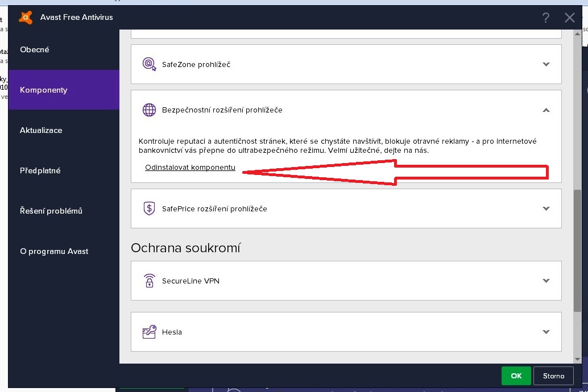Click the Hesla label

click(x=172, y=332)
